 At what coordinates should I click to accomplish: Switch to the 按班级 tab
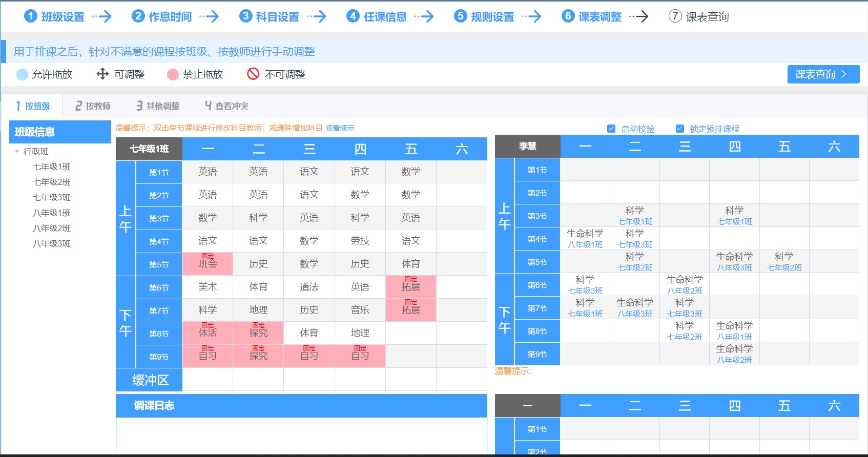coord(32,106)
